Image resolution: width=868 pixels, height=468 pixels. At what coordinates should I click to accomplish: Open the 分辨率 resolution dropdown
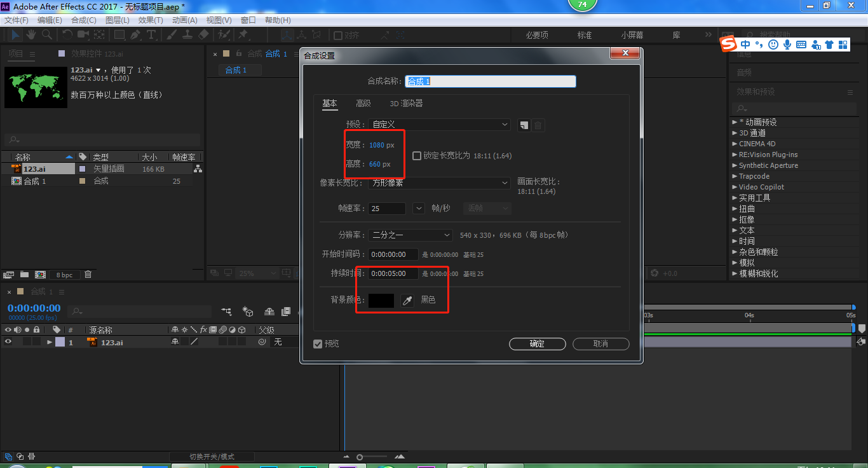pos(410,235)
